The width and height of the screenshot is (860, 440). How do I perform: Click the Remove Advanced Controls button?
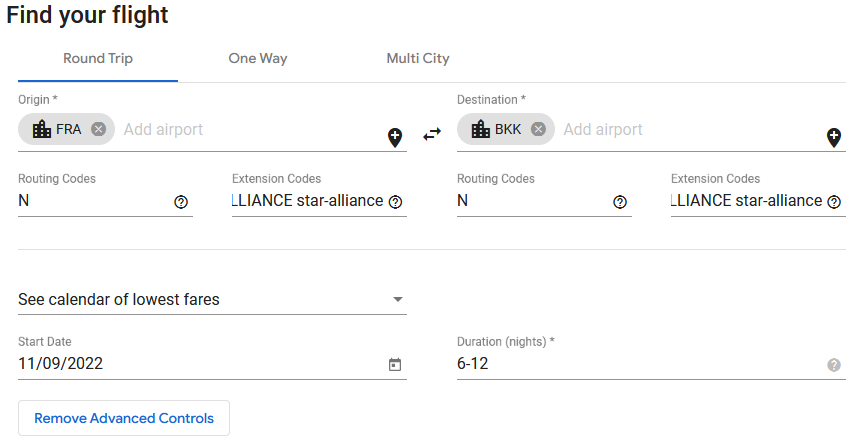[x=124, y=418]
